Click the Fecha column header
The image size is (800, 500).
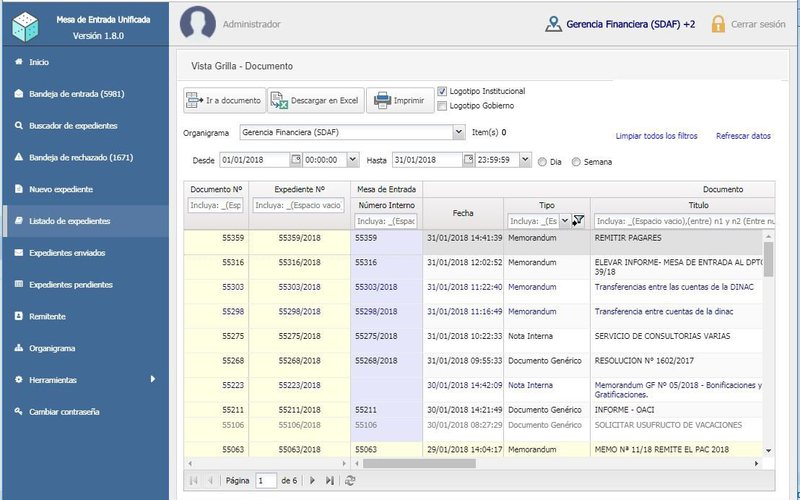463,213
